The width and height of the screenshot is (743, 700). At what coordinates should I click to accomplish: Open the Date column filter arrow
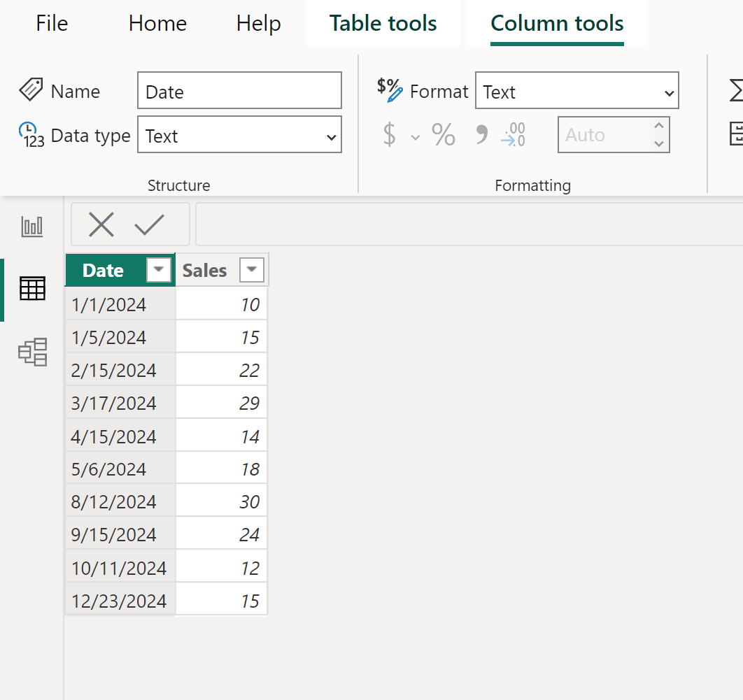click(158, 270)
